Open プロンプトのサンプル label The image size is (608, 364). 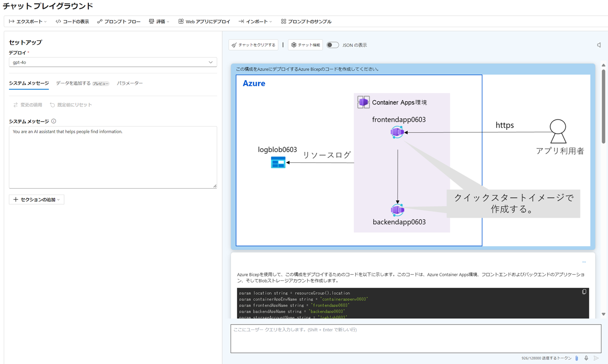[x=310, y=21]
